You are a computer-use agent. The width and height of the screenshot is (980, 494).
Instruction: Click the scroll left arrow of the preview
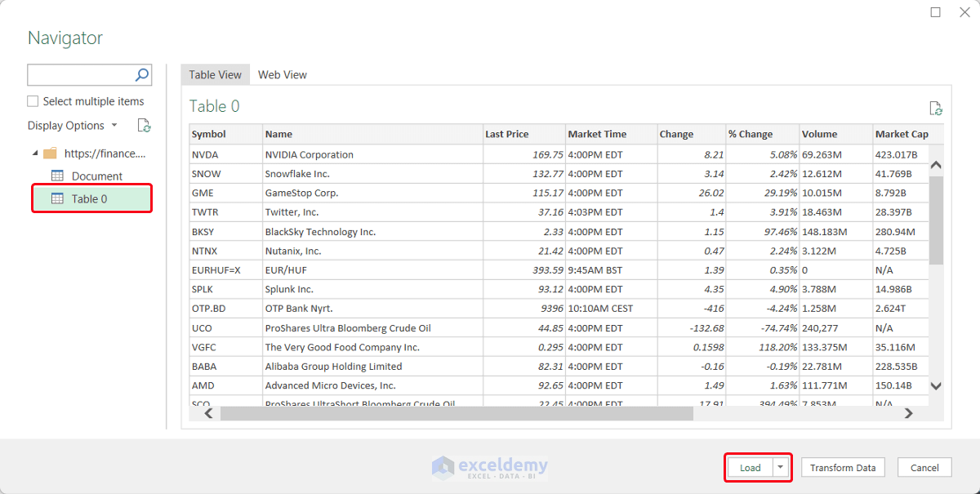coord(208,413)
